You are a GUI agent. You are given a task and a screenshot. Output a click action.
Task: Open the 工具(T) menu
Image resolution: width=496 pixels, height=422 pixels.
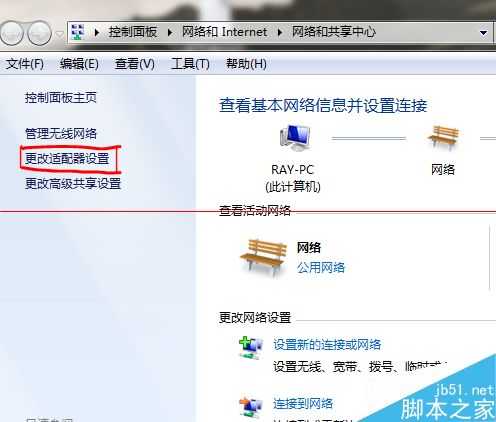pos(190,63)
